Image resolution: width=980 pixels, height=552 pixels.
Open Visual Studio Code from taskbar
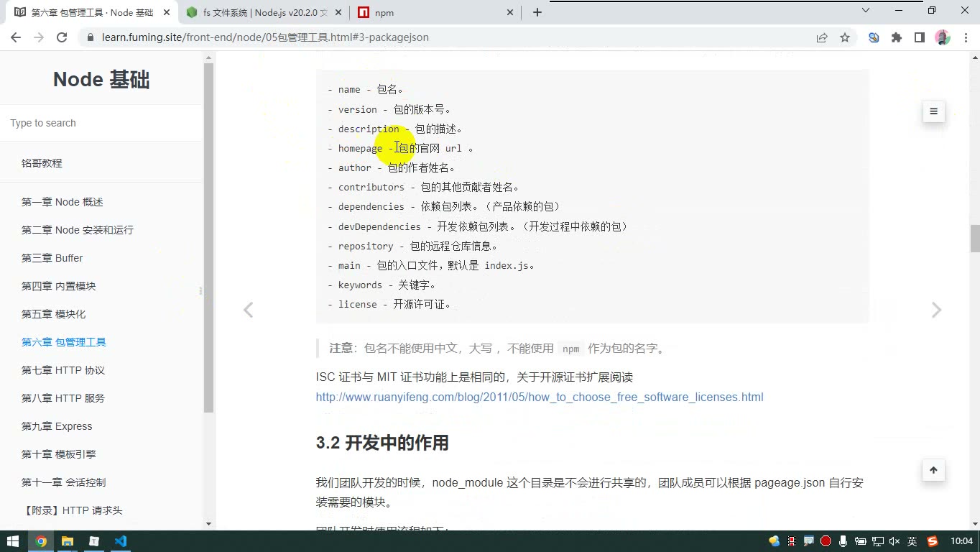pos(121,541)
